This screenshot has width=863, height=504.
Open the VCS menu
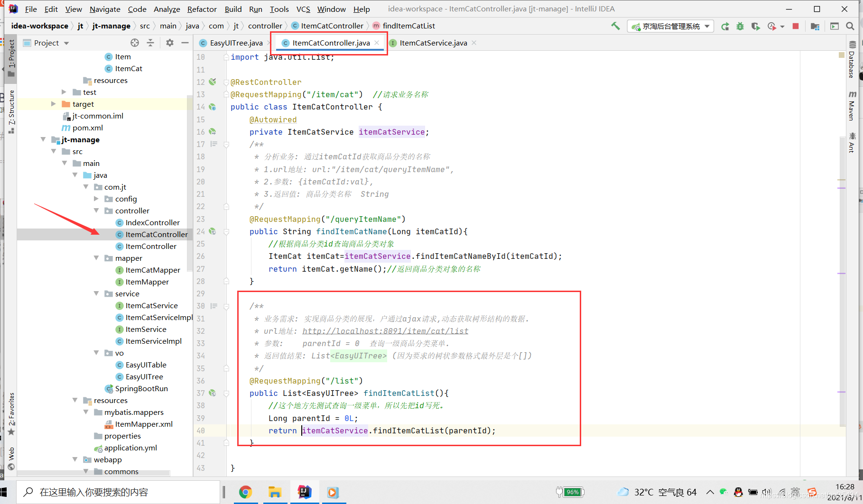[x=303, y=9]
